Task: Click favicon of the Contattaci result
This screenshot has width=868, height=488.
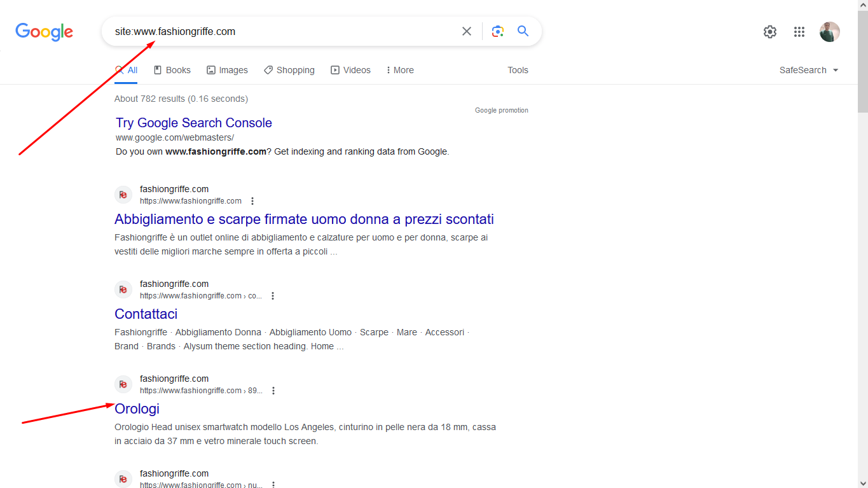Action: click(123, 289)
